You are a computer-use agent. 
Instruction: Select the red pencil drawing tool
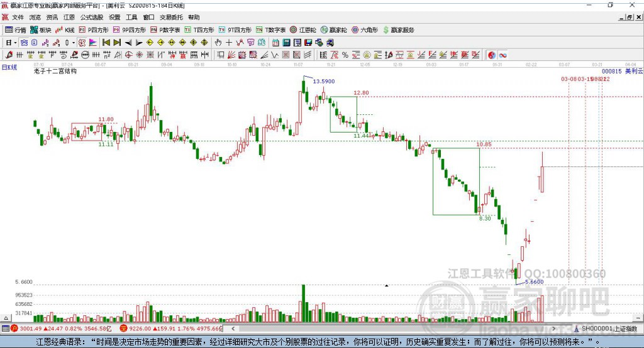point(9,55)
